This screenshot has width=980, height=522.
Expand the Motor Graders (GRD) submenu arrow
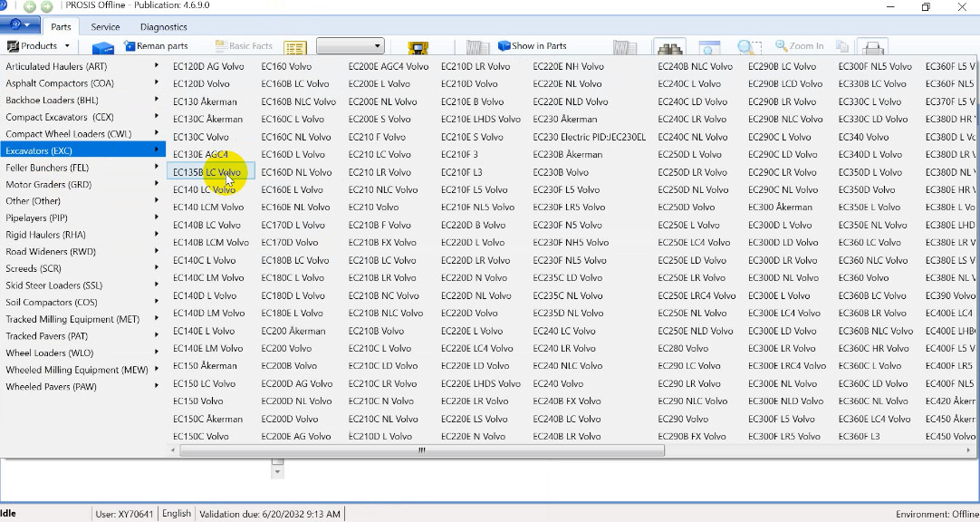(x=157, y=184)
